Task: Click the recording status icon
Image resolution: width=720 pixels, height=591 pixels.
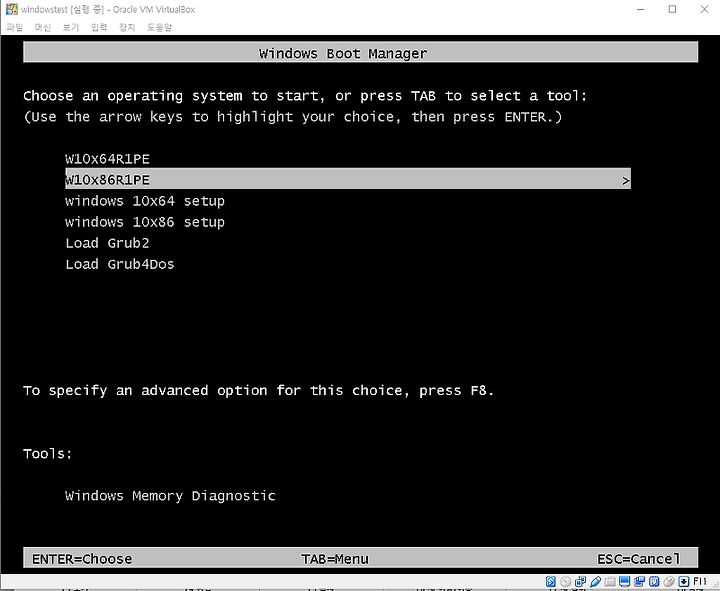Action: click(639, 581)
